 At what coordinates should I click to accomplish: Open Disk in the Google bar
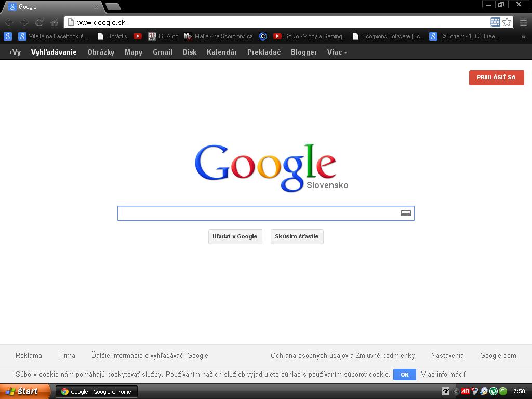click(x=190, y=52)
